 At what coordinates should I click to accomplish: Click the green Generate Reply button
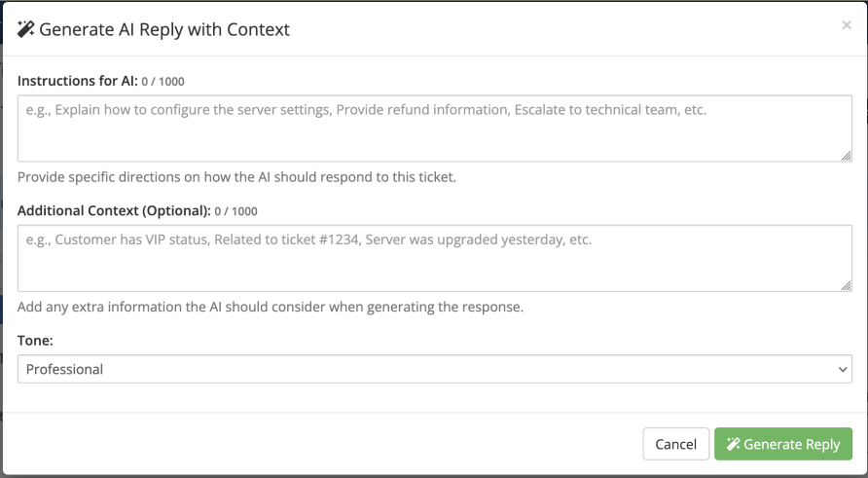tap(782, 444)
